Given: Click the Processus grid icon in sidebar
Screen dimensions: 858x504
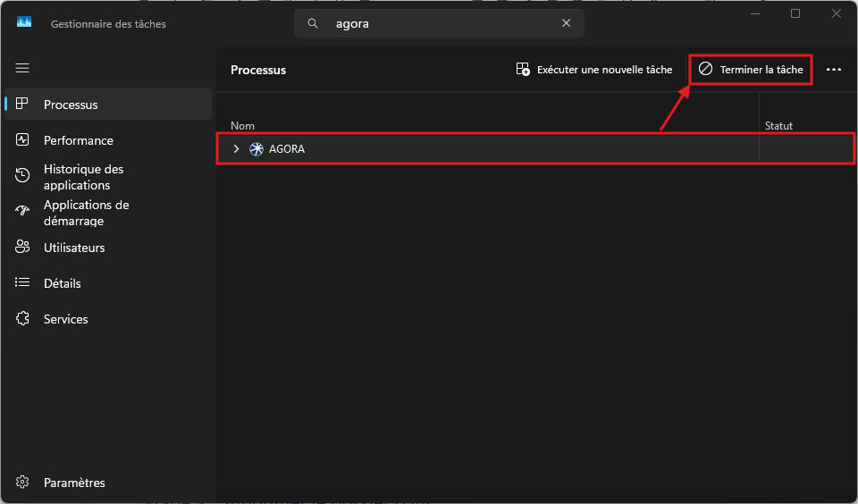Looking at the screenshot, I should (x=22, y=104).
